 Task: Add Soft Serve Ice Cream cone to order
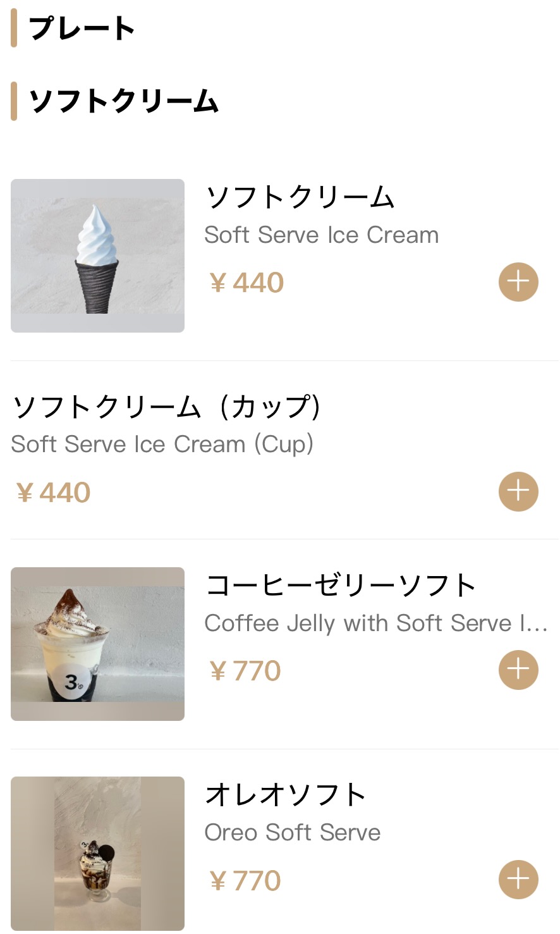tap(518, 282)
